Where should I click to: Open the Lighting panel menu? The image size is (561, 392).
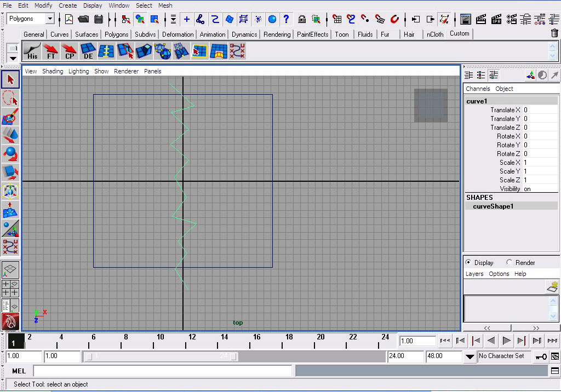click(79, 71)
